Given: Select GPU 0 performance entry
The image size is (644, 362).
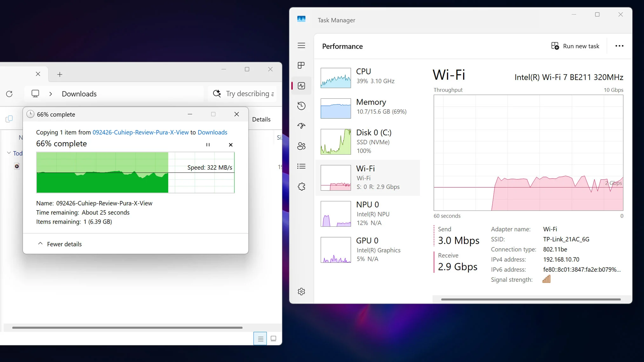Looking at the screenshot, I should click(368, 250).
